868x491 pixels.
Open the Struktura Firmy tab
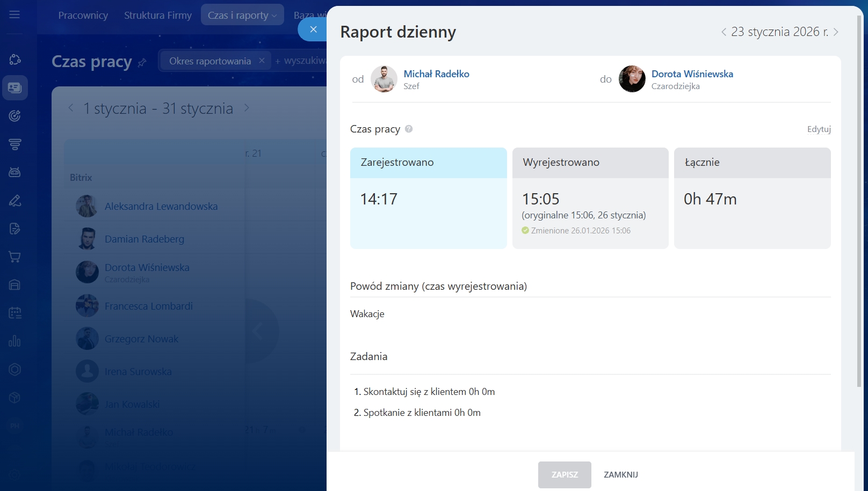coord(157,16)
